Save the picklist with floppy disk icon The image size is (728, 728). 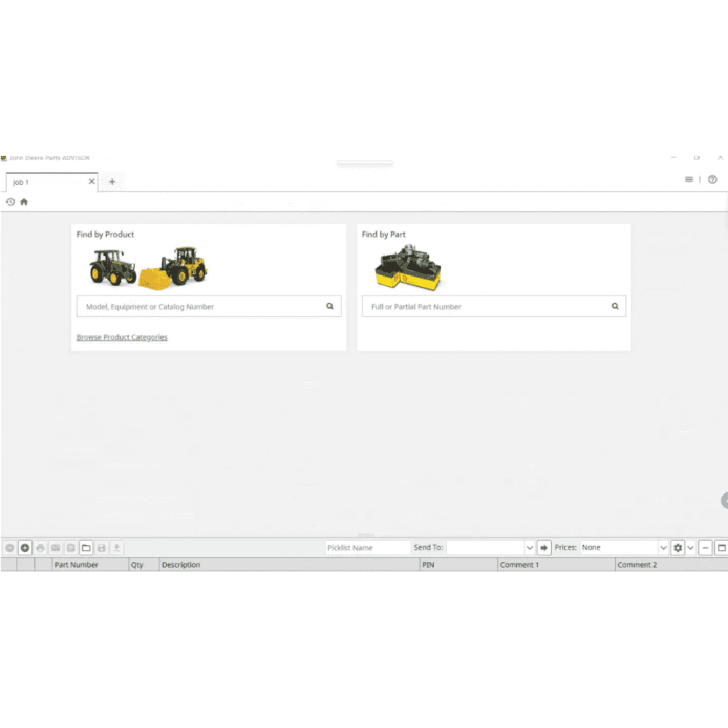tap(102, 548)
